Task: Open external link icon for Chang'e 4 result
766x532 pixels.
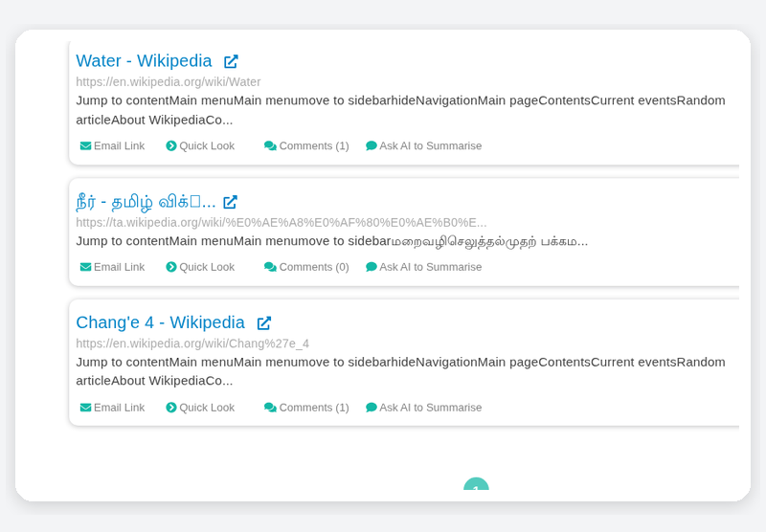Action: [x=264, y=323]
